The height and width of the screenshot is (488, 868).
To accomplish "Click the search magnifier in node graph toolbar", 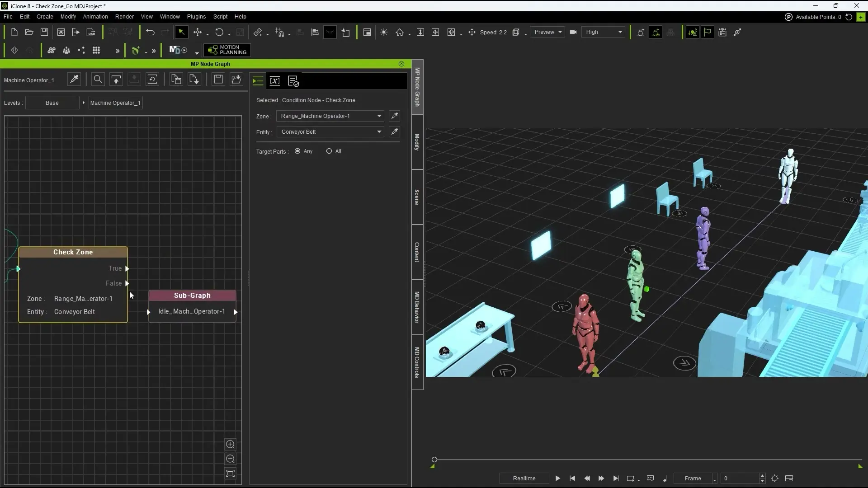I will point(98,80).
